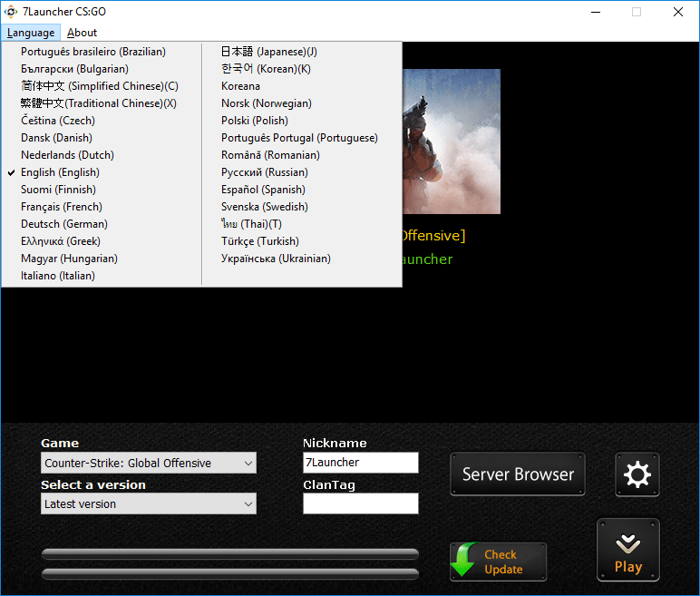Click the Nickname field containing 7Launcher
The image size is (700, 596).
[361, 463]
